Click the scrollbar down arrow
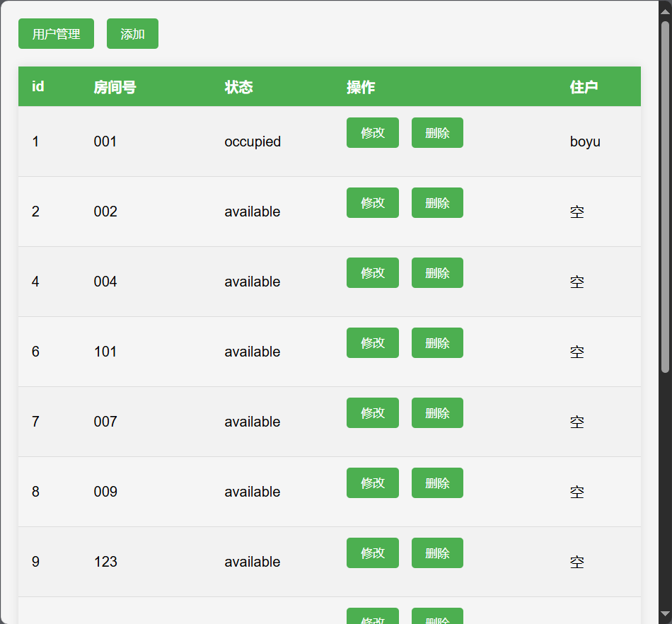Image resolution: width=672 pixels, height=624 pixels. click(x=665, y=613)
